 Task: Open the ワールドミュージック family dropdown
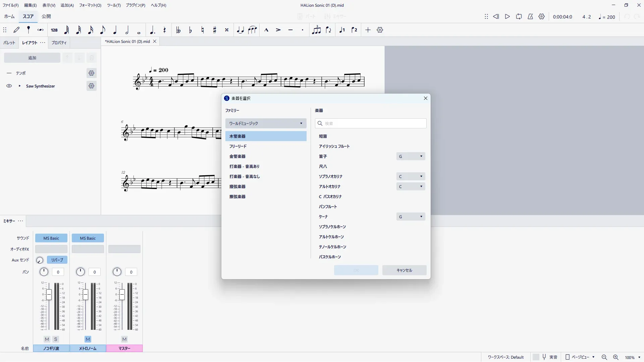coord(266,123)
